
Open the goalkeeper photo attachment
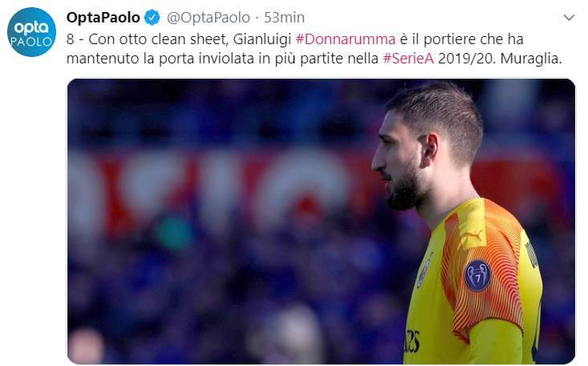click(321, 221)
